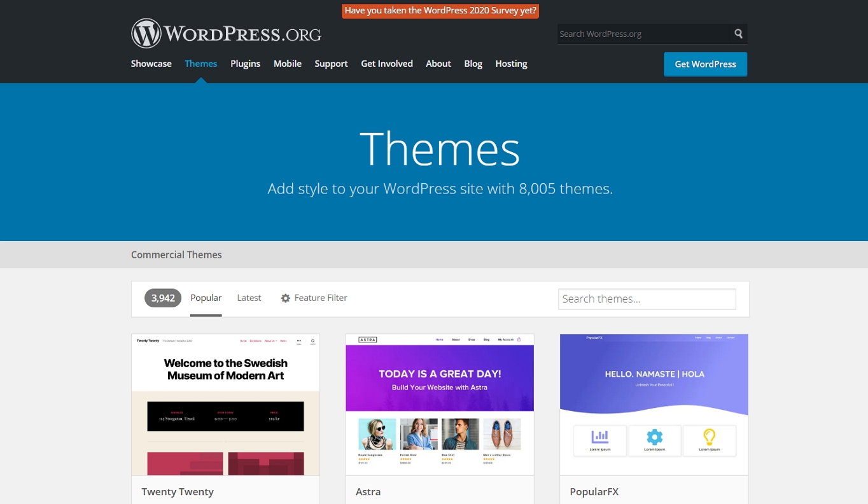Open the Showcase menu item
This screenshot has height=504, width=868.
tap(151, 64)
